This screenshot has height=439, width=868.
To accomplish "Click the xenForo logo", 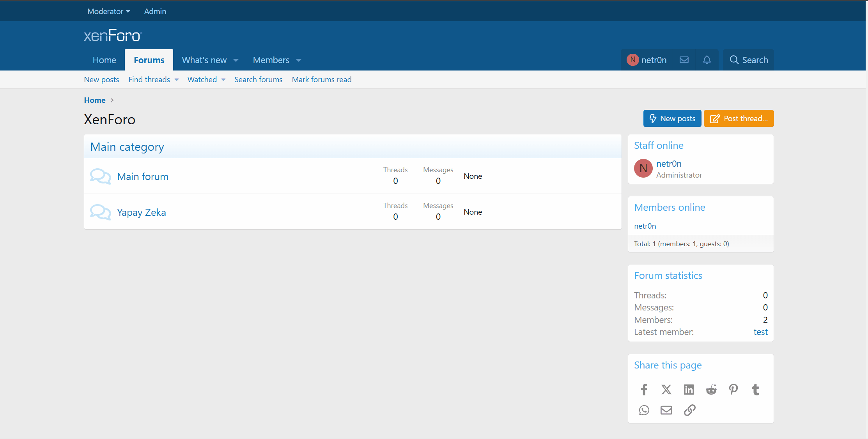I will click(x=113, y=35).
